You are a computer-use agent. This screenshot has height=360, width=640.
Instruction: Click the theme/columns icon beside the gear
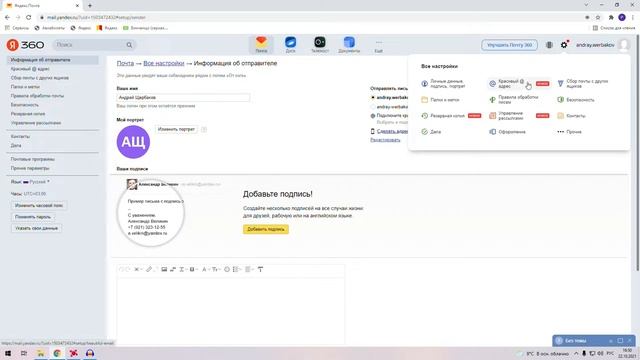(x=549, y=45)
